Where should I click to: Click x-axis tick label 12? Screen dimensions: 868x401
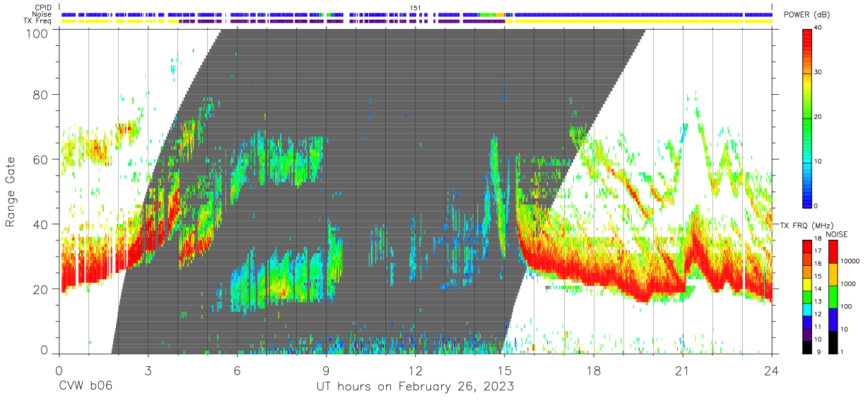415,371
